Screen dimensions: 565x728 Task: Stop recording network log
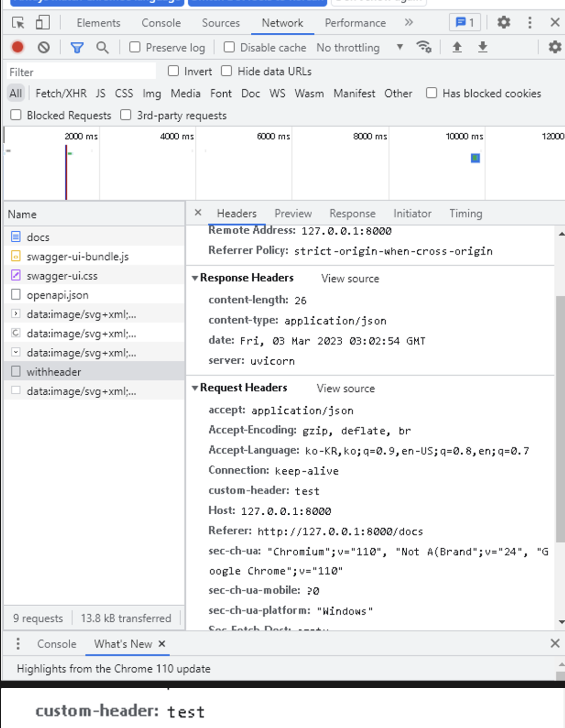18,47
